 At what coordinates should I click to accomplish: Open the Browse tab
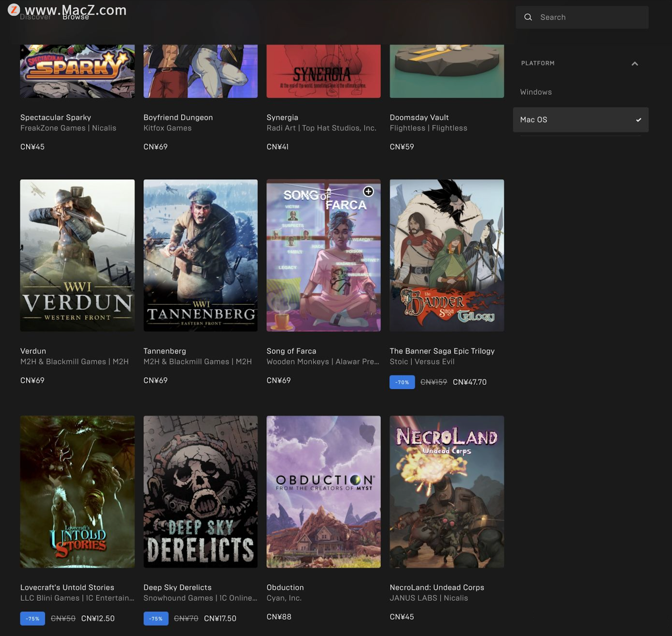76,17
